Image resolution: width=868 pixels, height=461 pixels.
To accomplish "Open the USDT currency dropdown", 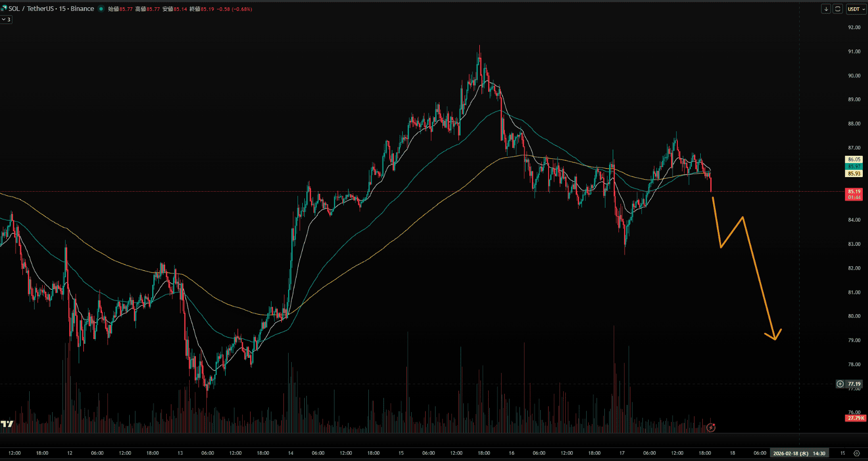I will pyautogui.click(x=855, y=9).
